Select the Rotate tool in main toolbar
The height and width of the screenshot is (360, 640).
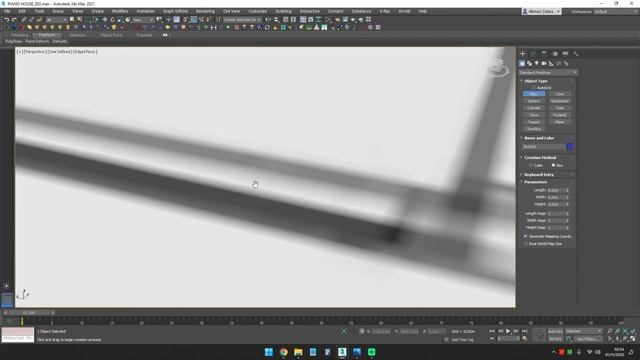(x=112, y=20)
